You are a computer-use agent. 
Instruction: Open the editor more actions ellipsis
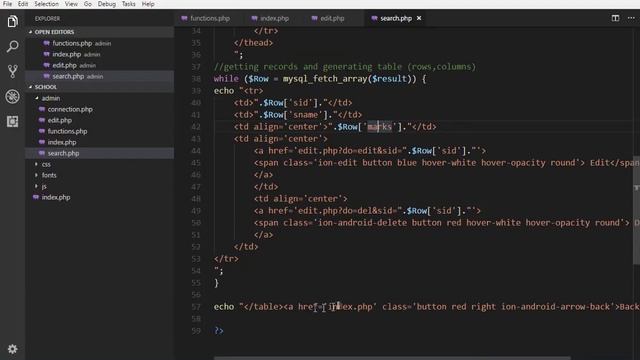tap(631, 18)
